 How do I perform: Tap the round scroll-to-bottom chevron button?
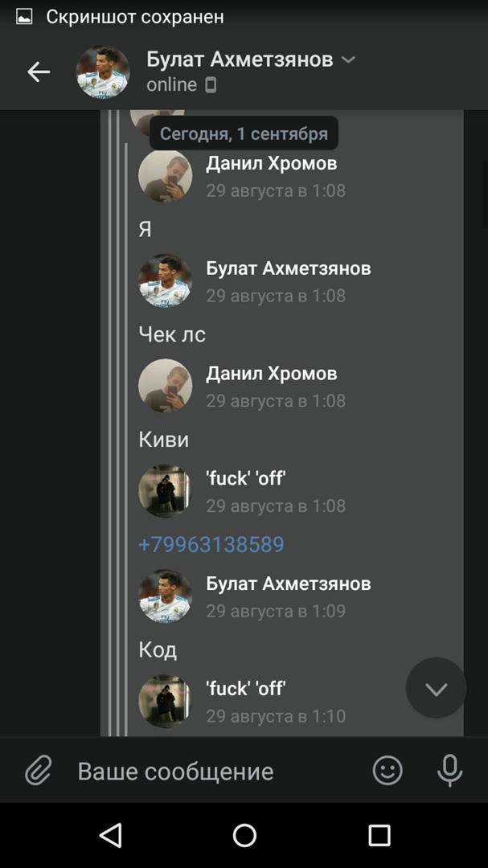point(436,688)
